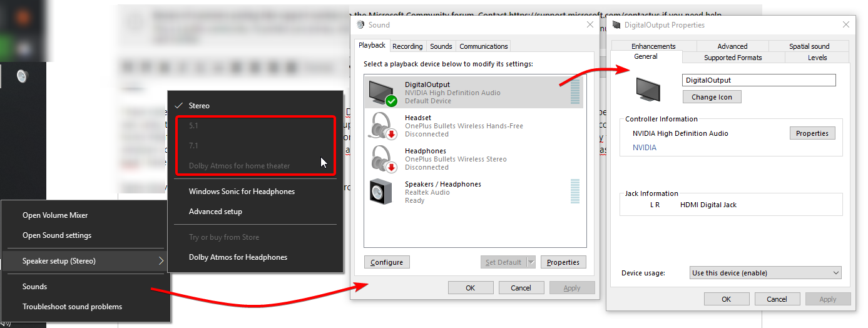This screenshot has height=328, width=868.
Task: Close the DigitalOutput Properties window
Action: pos(846,24)
